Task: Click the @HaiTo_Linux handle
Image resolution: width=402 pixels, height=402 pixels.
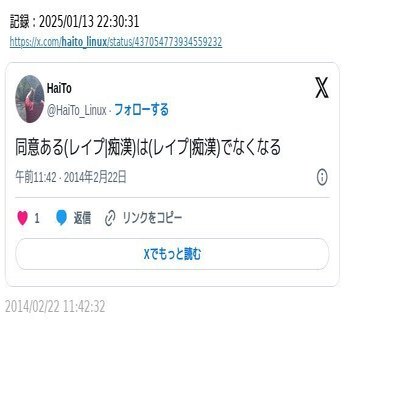Action: click(76, 110)
